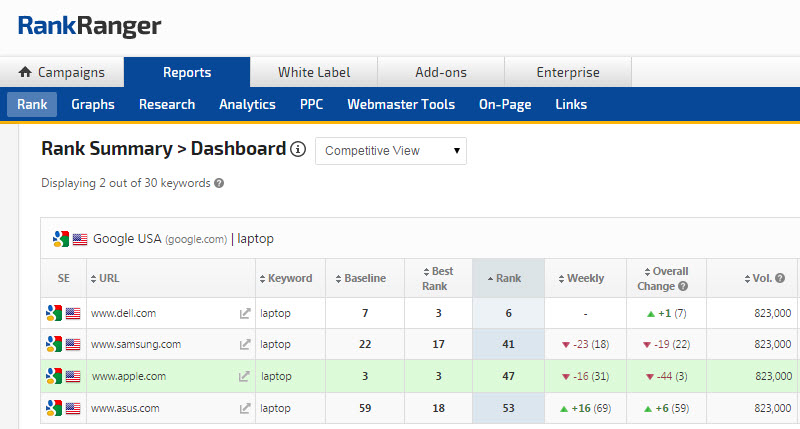Viewport: 800px width, 429px height.
Task: Open external link icon for www.dell.com
Action: (x=244, y=314)
